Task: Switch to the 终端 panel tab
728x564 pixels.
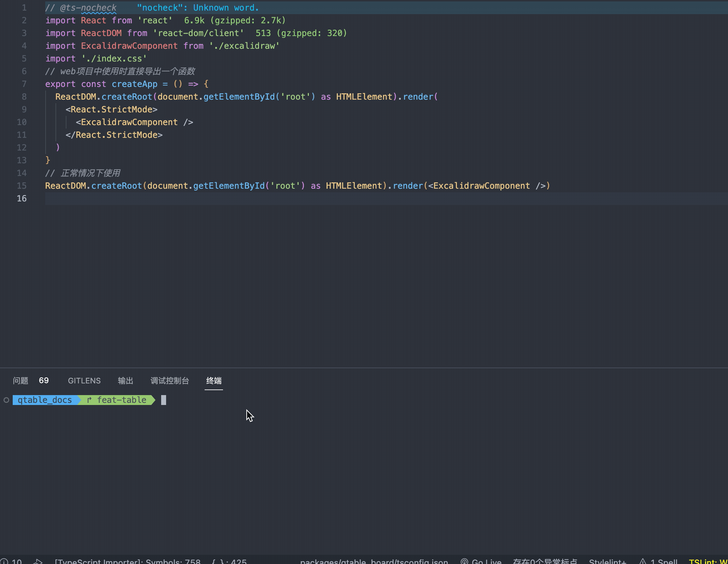Action: 213,381
